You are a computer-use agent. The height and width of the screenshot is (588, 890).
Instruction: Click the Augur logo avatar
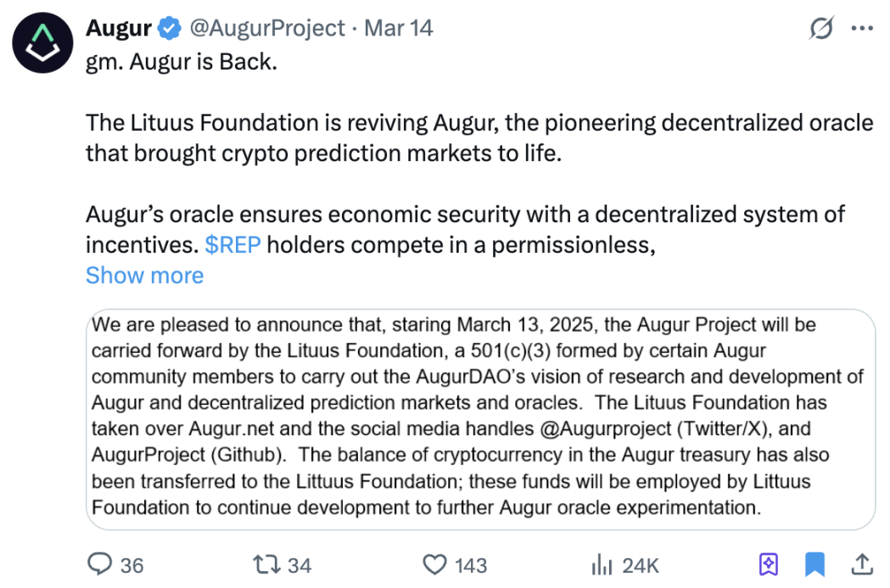pos(42,42)
